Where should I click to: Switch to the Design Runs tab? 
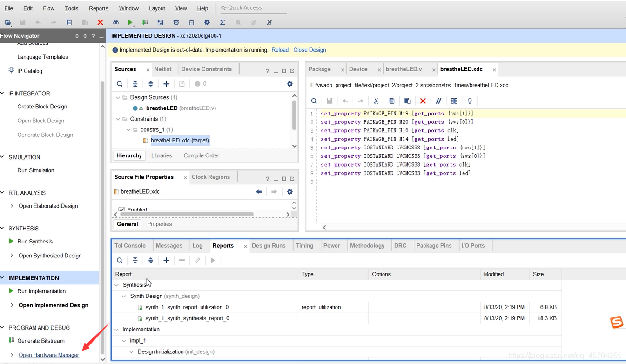[269, 246]
